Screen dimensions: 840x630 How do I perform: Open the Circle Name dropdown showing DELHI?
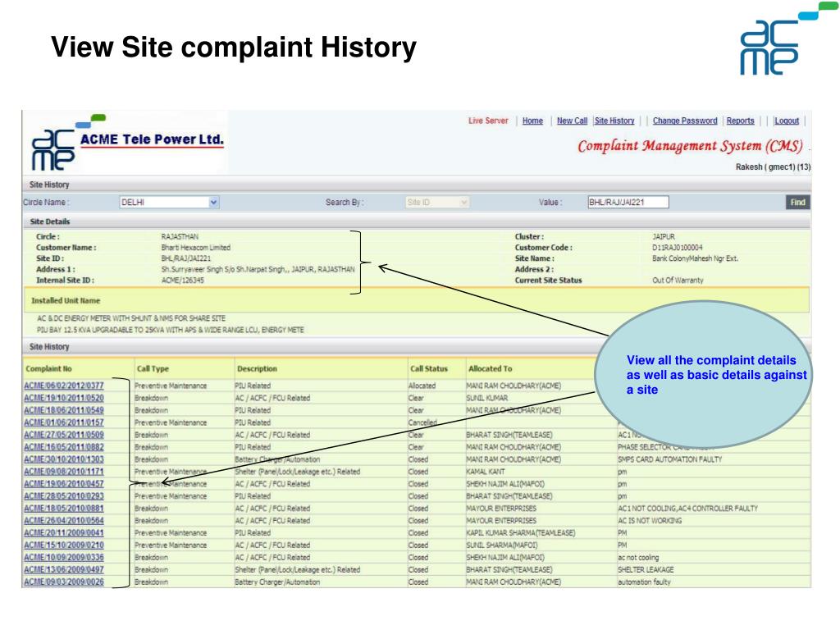coord(169,203)
